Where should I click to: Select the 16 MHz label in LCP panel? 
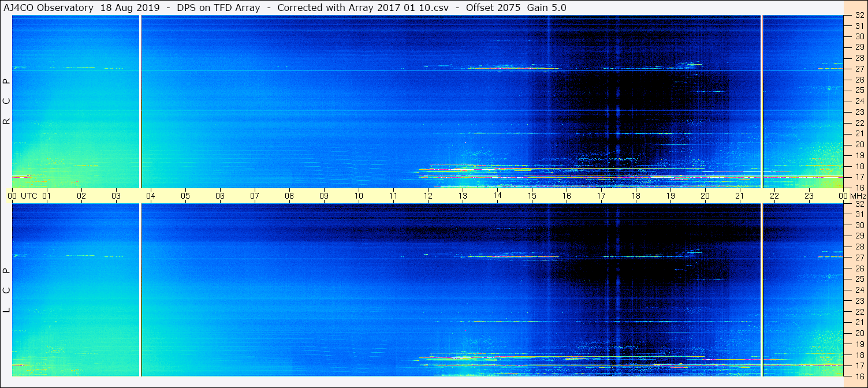coord(859,376)
